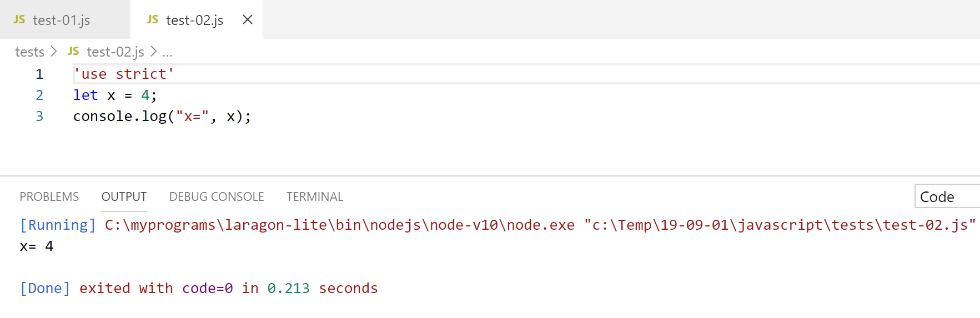This screenshot has width=980, height=318.
Task: Expand the chevron after 'tests' breadcrumb
Action: 54,51
